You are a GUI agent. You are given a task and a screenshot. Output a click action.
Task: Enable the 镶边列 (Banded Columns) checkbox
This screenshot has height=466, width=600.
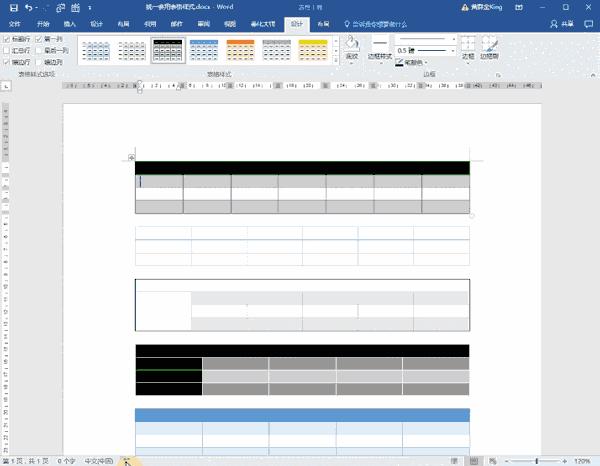click(39, 62)
